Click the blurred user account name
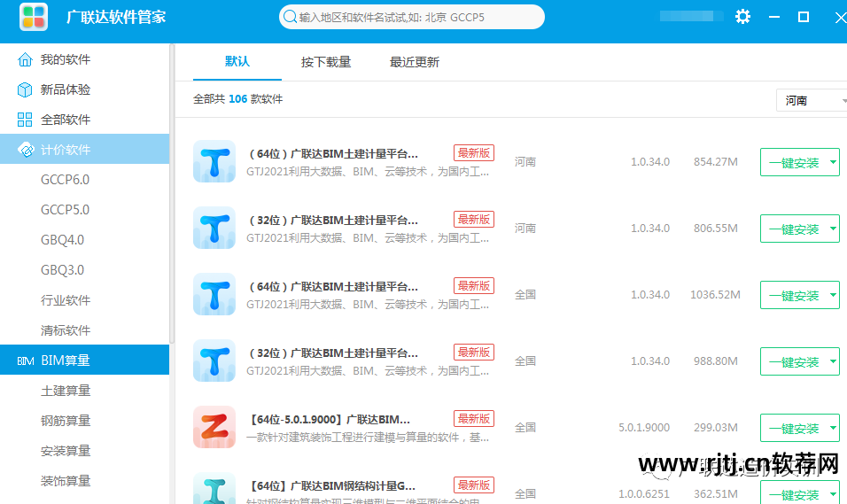Viewport: 847px width, 504px height. pyautogui.click(x=691, y=16)
